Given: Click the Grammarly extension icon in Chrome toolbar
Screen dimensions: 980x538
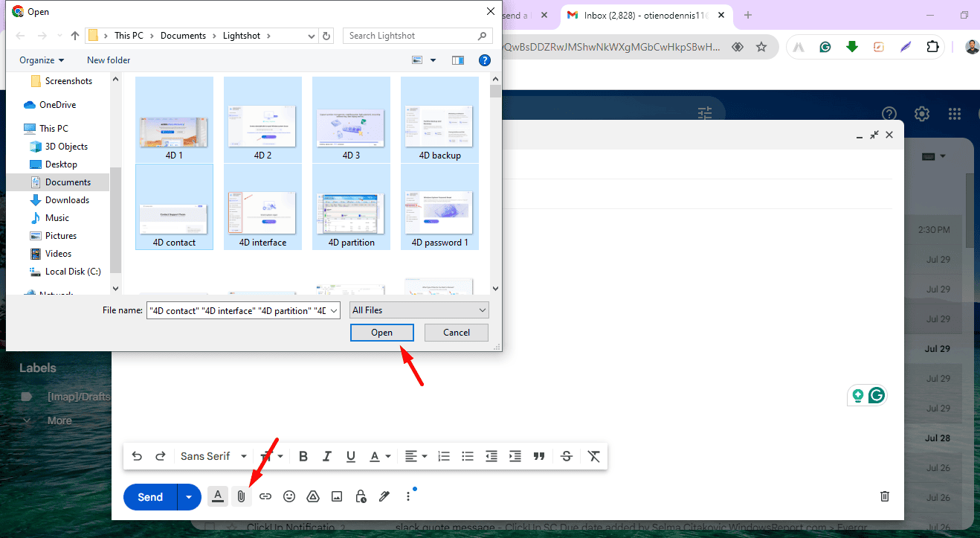Looking at the screenshot, I should 825,47.
